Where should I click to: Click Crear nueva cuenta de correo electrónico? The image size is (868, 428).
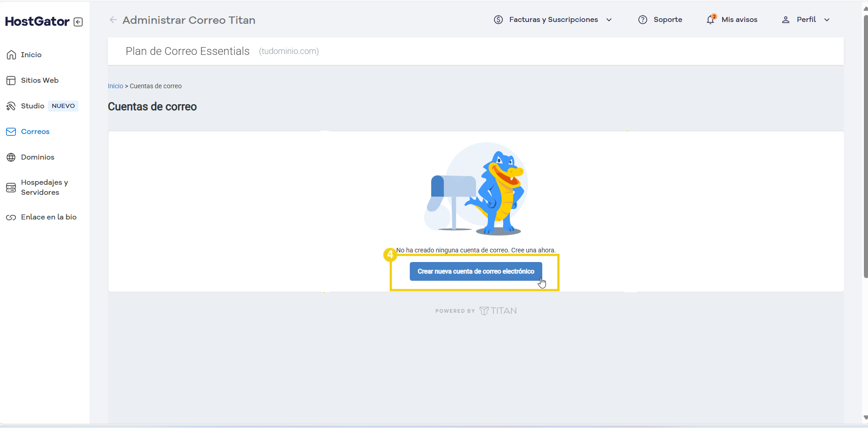[476, 272]
